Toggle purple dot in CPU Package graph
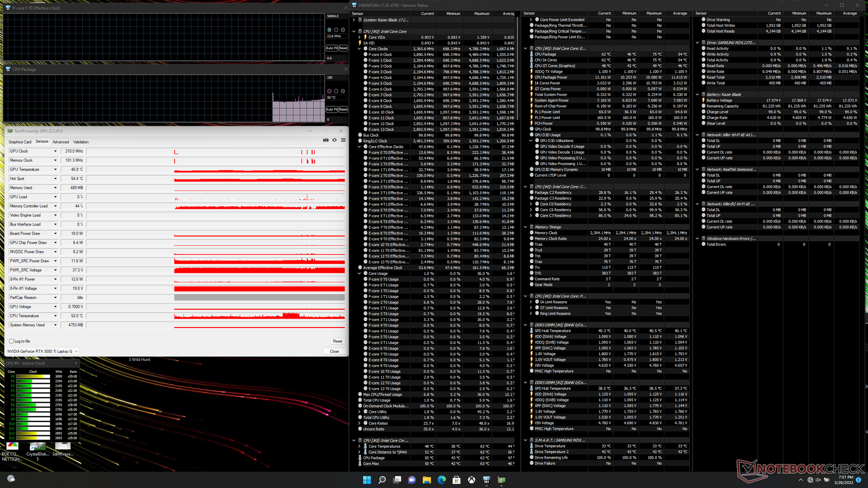Image resolution: width=868 pixels, height=488 pixels. 329,91
